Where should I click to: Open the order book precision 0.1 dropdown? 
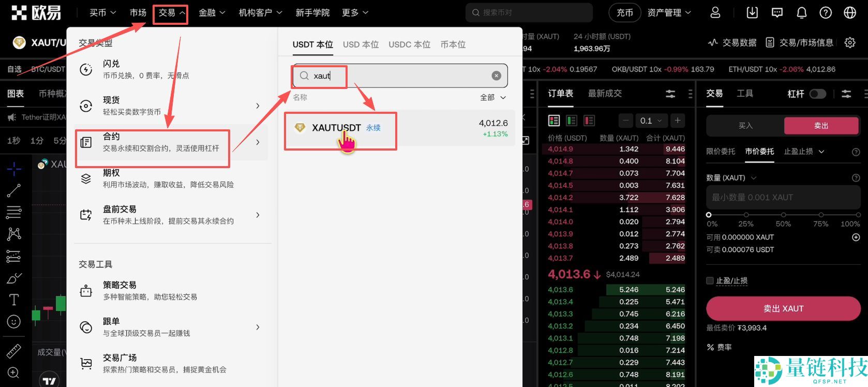651,121
